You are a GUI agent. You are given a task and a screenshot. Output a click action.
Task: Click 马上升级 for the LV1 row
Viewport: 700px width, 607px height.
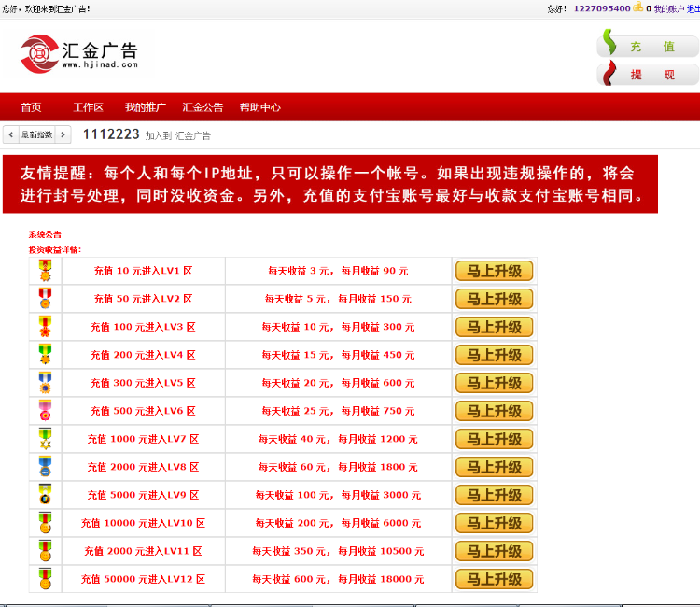[x=494, y=271]
